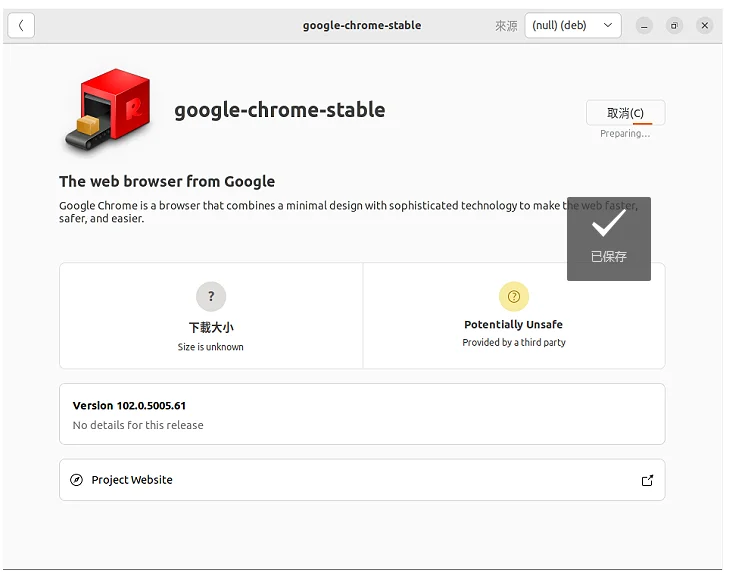Viewport: 729px width, 578px height.
Task: Click 'No details for this release' text
Action: point(138,425)
